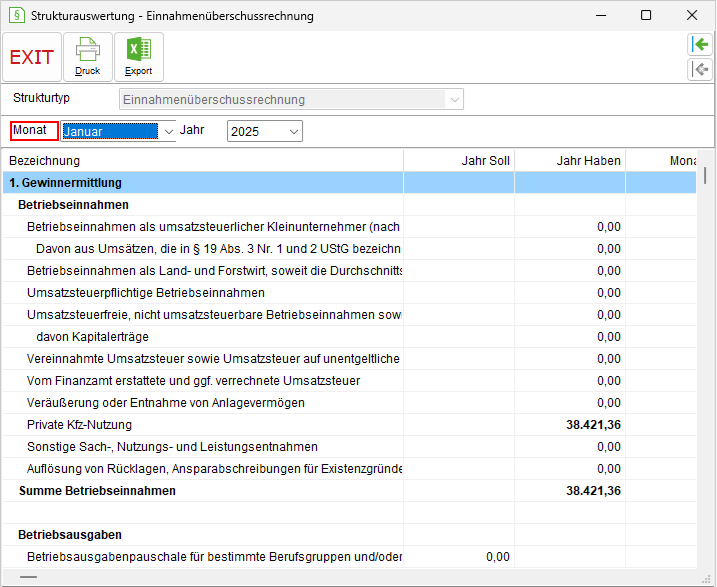Open the Strukturtyp dropdown
The image size is (717, 587).
click(x=291, y=99)
